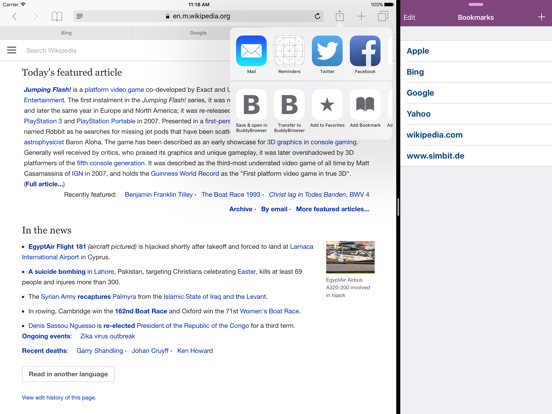Open Denis Sassou Nguesso link
This screenshot has height=414, width=552.
[x=62, y=326]
